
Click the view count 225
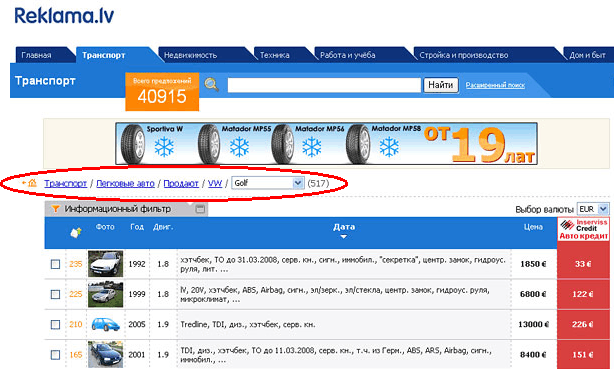[76, 294]
